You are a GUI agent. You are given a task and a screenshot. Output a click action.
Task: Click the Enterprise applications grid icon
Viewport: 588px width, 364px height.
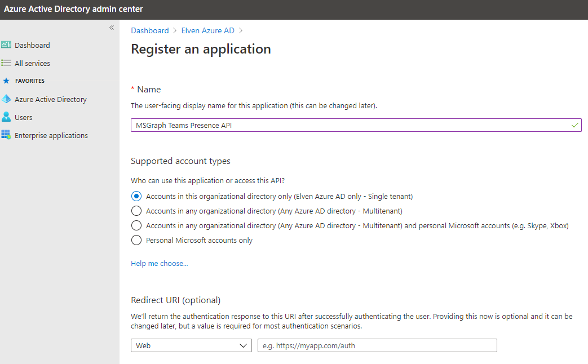6,135
